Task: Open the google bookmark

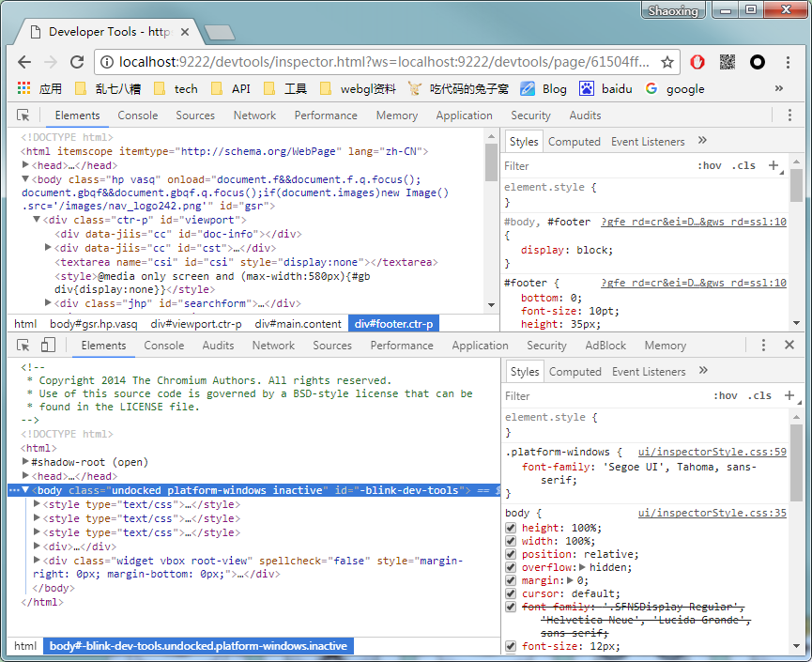Action: pyautogui.click(x=675, y=88)
